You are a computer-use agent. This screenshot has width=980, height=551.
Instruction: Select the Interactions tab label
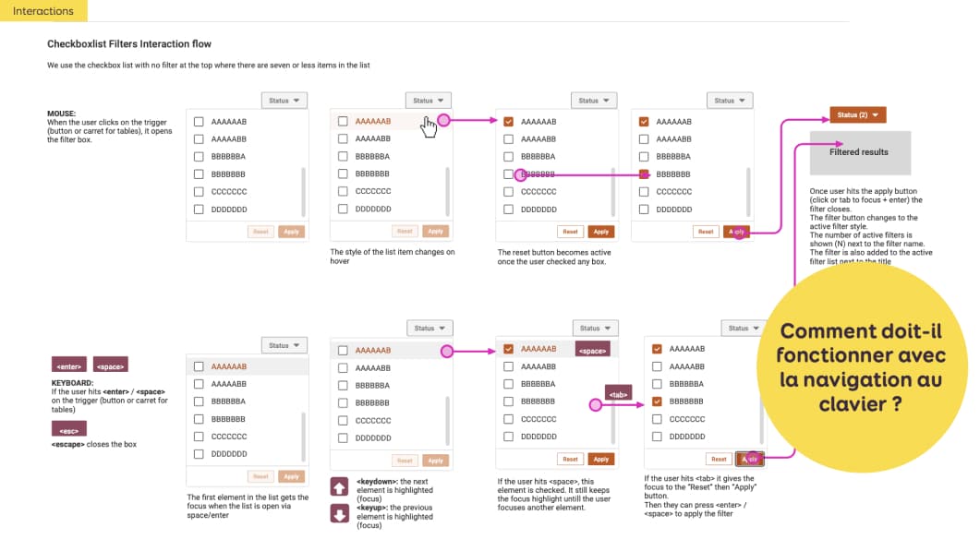click(x=43, y=11)
